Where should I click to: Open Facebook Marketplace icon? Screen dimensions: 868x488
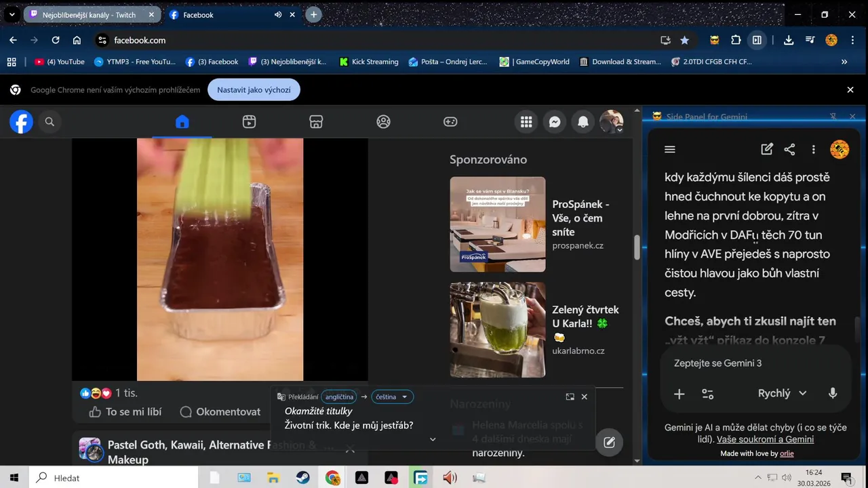tap(316, 122)
